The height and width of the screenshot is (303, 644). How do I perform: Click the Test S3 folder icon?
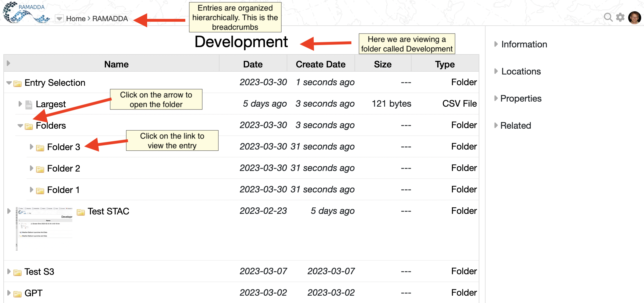pyautogui.click(x=18, y=272)
